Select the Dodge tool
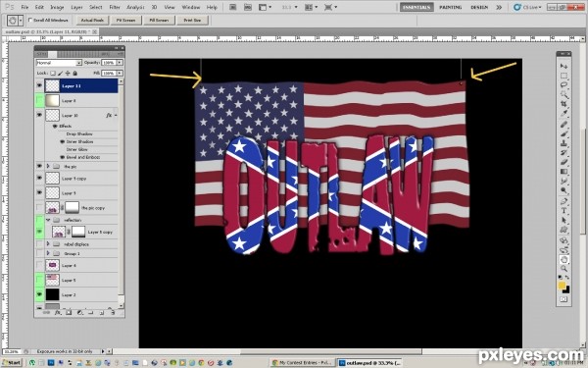Screen dimensions: 588x368 [563, 190]
